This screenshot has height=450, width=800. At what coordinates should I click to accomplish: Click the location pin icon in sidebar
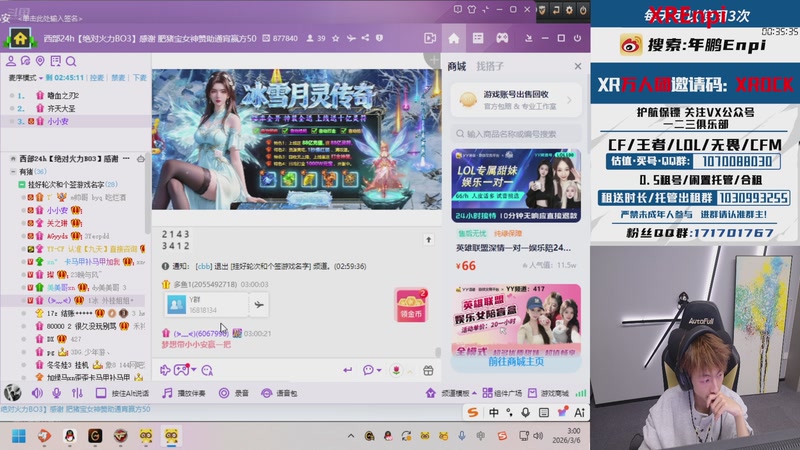[x=40, y=61]
